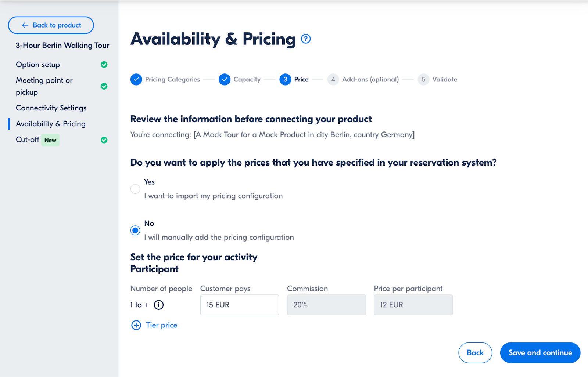Image resolution: width=588 pixels, height=377 pixels.
Task: Open Connectivity Settings in sidebar
Action: [51, 108]
